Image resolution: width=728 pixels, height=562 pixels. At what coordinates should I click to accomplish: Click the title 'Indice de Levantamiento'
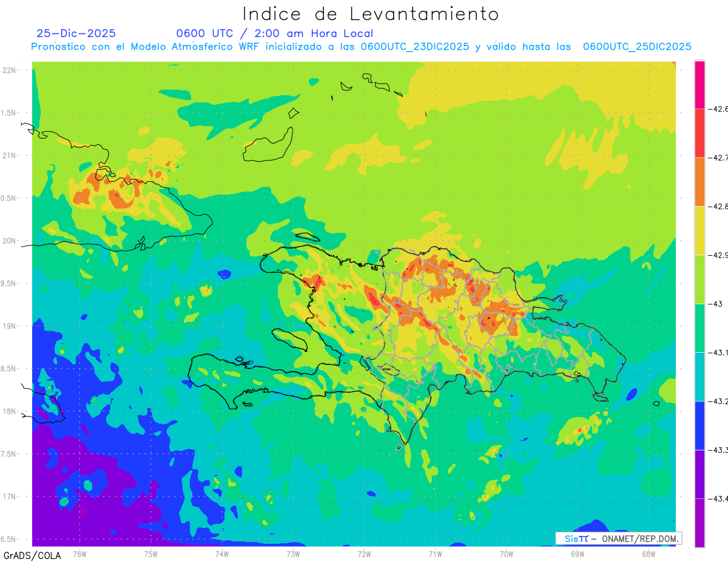[x=370, y=14]
